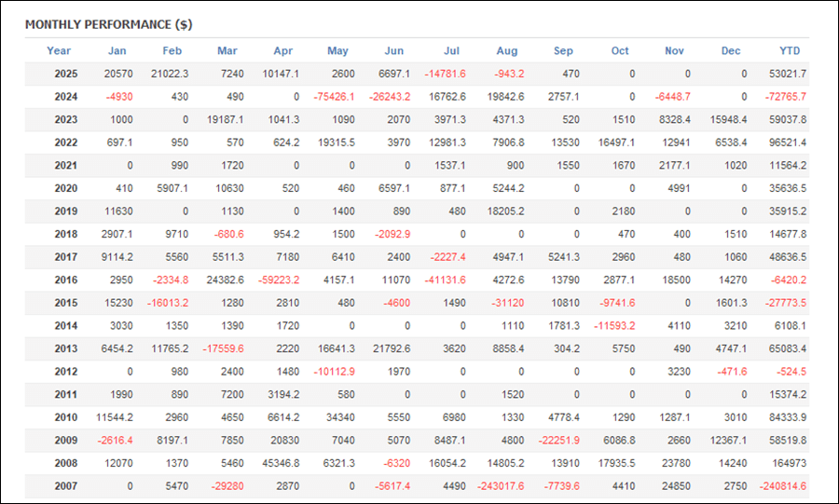Select the 96521.4 YTD total for 2022

coord(787,143)
